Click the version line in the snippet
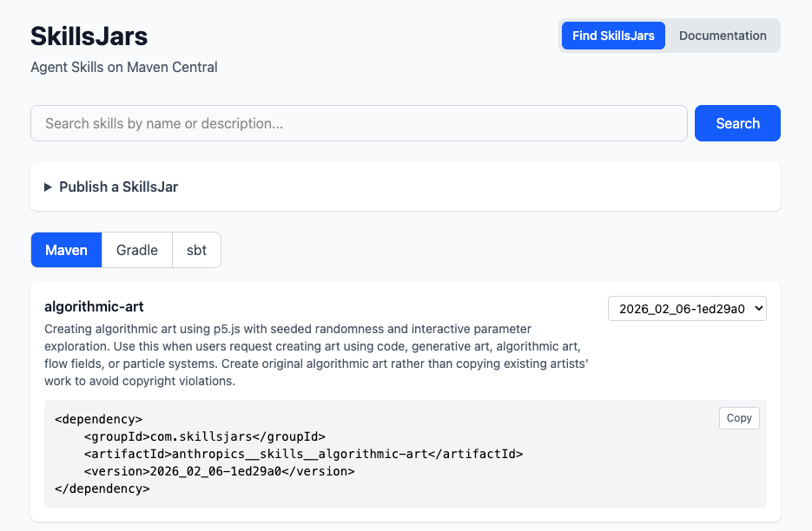Screen dimensions: 812x531 [220, 471]
